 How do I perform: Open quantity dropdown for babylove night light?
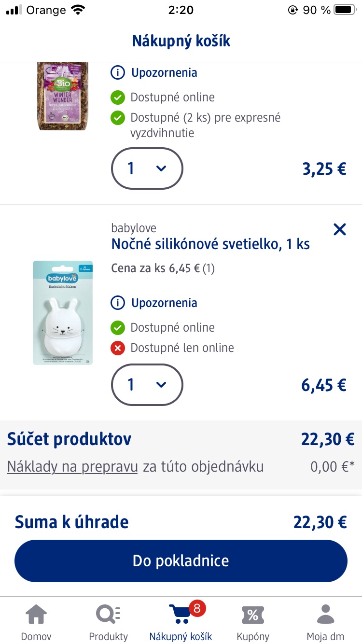[x=147, y=384]
